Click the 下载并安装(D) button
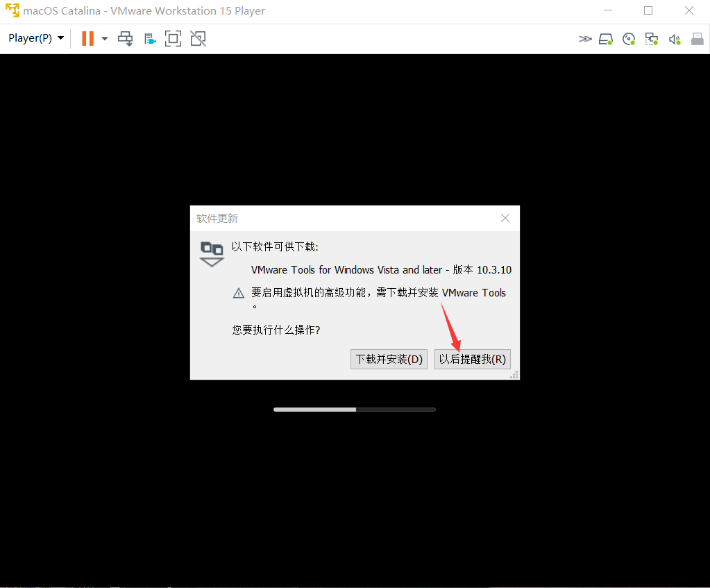The height and width of the screenshot is (588, 710). (x=389, y=359)
